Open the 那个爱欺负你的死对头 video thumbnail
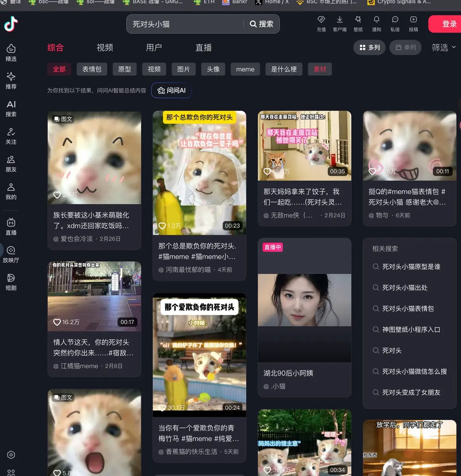 (200, 355)
